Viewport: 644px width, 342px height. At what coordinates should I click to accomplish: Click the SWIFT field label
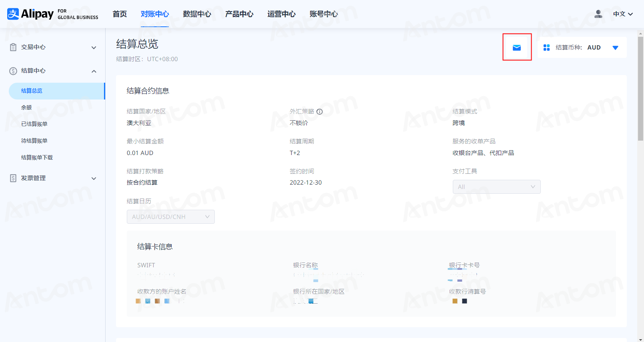(x=146, y=265)
